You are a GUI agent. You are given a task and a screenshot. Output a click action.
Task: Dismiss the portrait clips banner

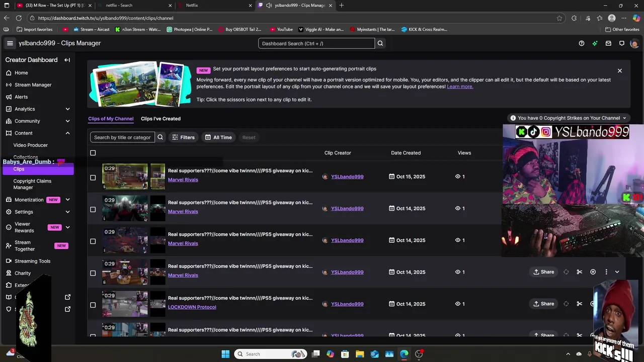(620, 71)
